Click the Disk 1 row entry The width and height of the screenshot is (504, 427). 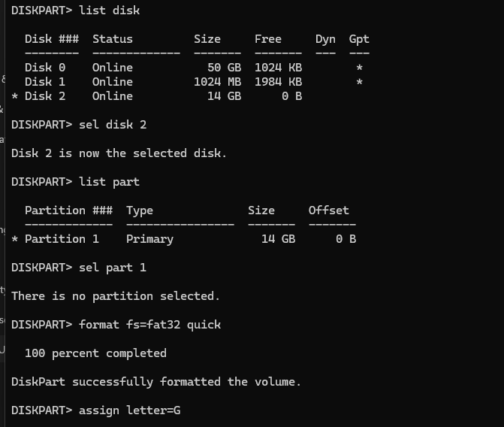(x=163, y=82)
